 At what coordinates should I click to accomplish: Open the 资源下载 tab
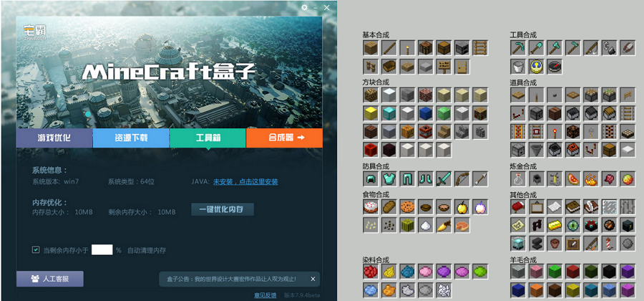(131, 138)
